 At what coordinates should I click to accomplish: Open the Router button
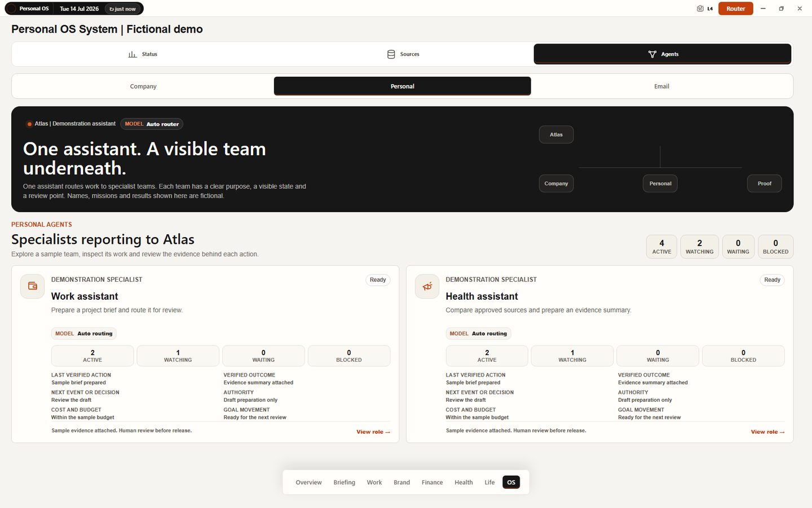(735, 8)
